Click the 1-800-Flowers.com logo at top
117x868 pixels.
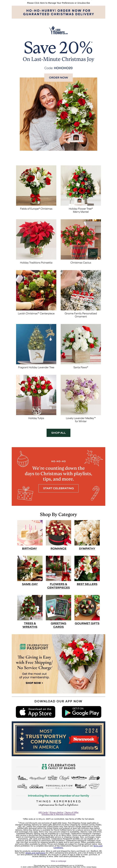(x=58, y=31)
